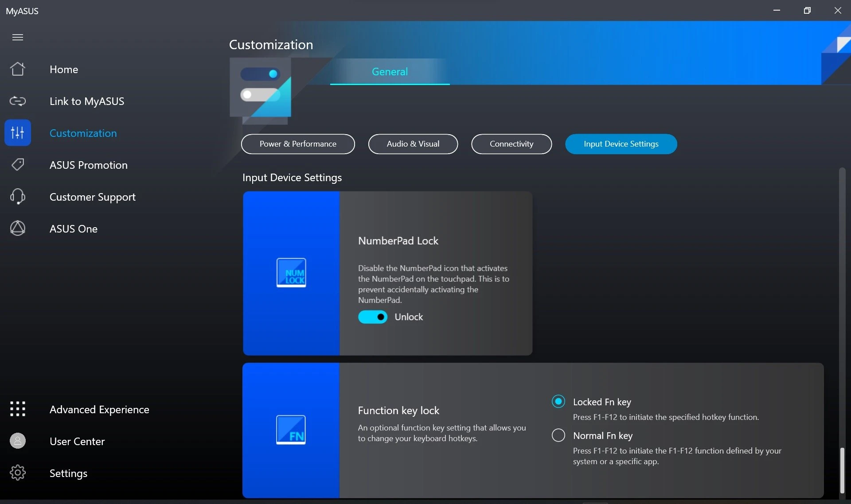Click the Customization page title
The width and height of the screenshot is (851, 504).
coord(271,44)
